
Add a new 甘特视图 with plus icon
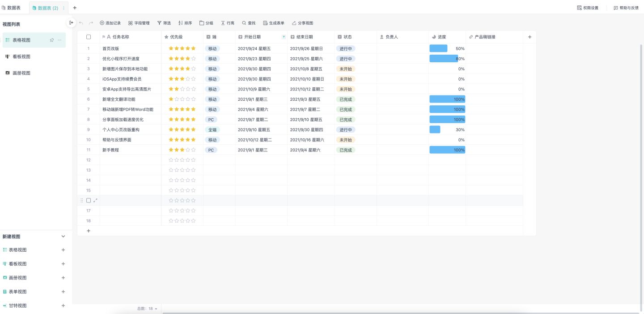click(x=63, y=305)
